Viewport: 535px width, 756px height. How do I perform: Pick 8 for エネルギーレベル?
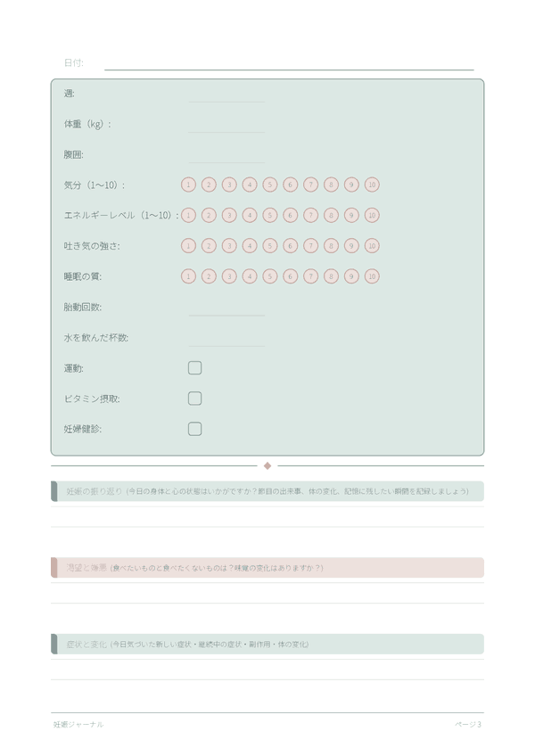click(x=331, y=215)
